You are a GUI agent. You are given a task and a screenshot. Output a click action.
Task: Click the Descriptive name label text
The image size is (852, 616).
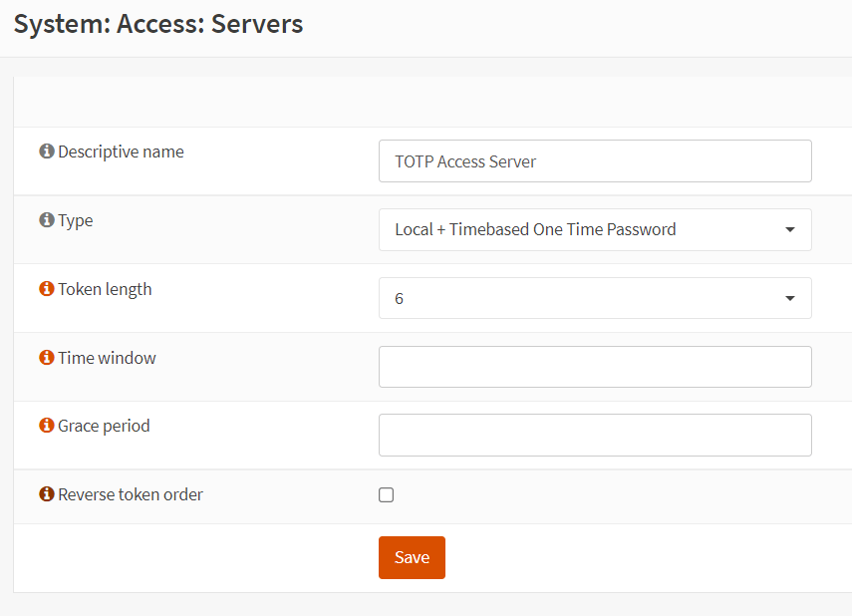coord(121,152)
